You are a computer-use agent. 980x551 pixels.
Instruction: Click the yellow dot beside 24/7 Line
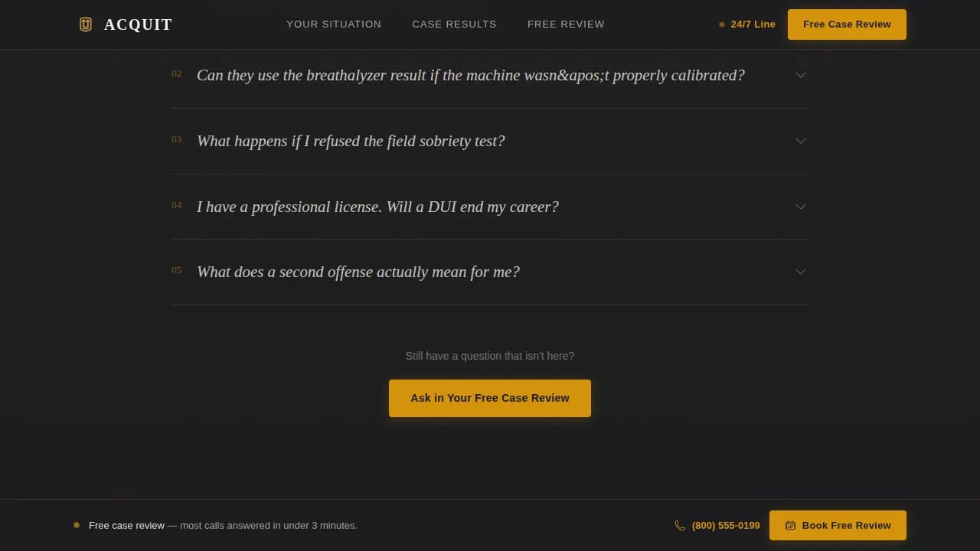click(720, 24)
